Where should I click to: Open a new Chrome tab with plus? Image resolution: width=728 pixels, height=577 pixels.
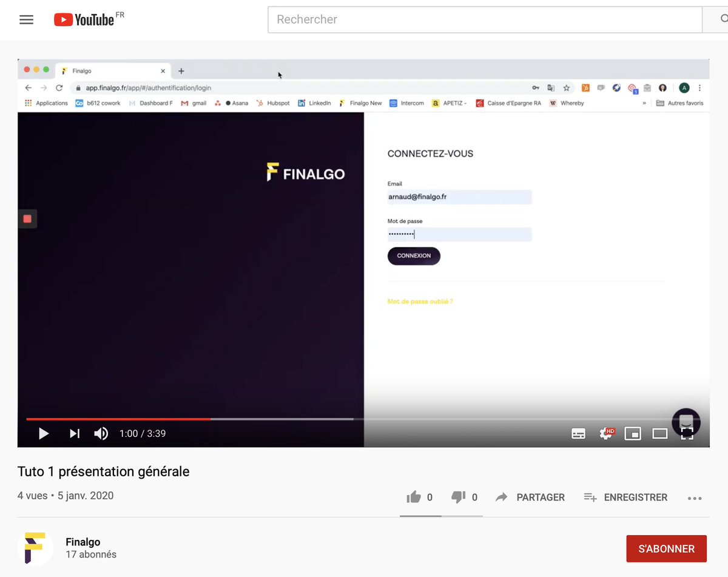[181, 71]
